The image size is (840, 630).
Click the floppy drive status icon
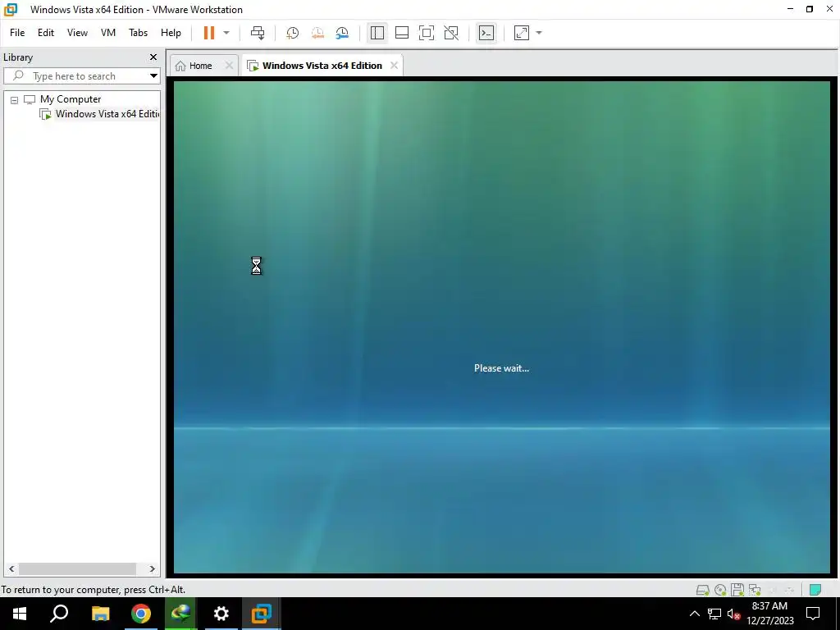pyautogui.click(x=737, y=590)
